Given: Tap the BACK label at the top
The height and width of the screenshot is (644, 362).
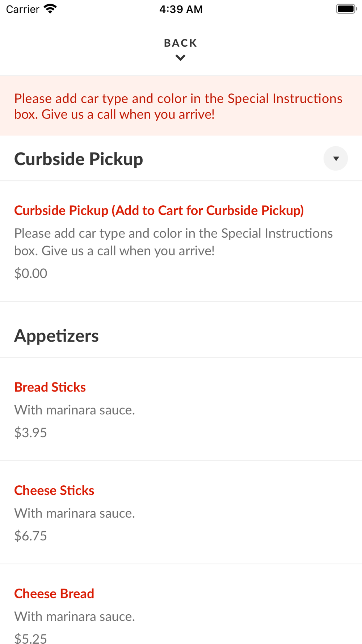Looking at the screenshot, I should (180, 43).
